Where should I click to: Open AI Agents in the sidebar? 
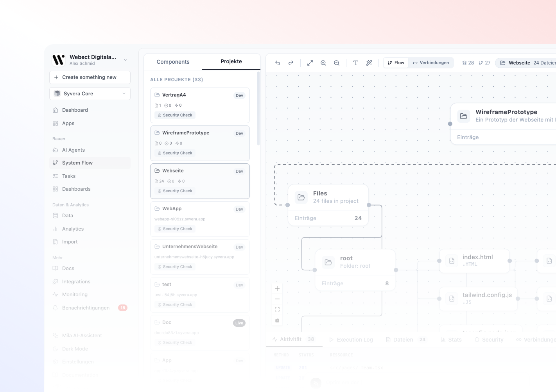tap(90, 150)
